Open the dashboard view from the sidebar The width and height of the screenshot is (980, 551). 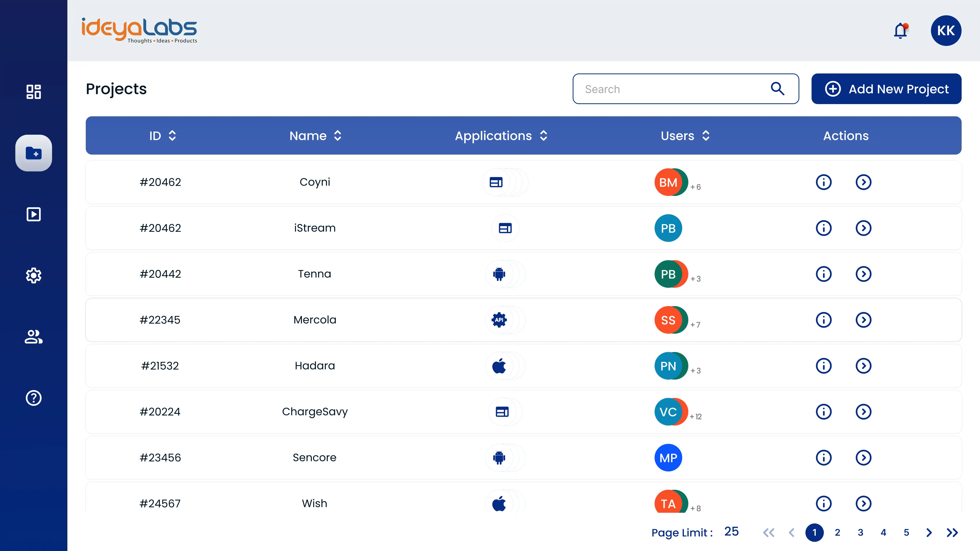33,92
